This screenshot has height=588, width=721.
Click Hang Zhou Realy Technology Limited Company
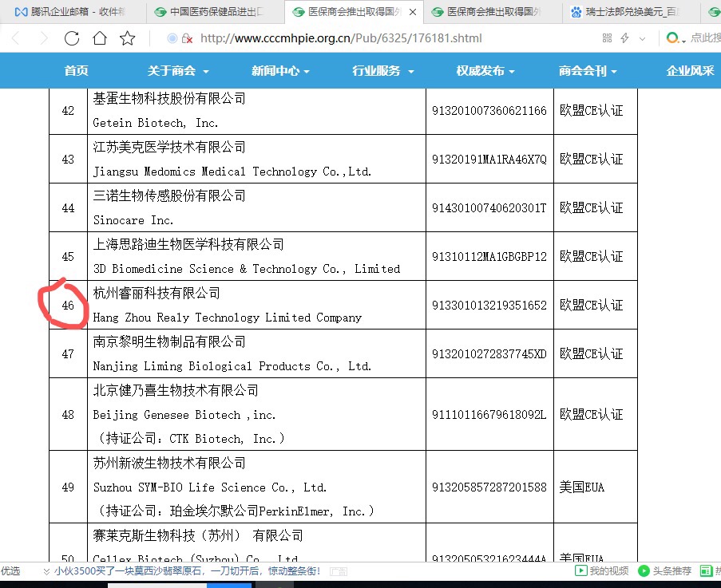tap(227, 318)
